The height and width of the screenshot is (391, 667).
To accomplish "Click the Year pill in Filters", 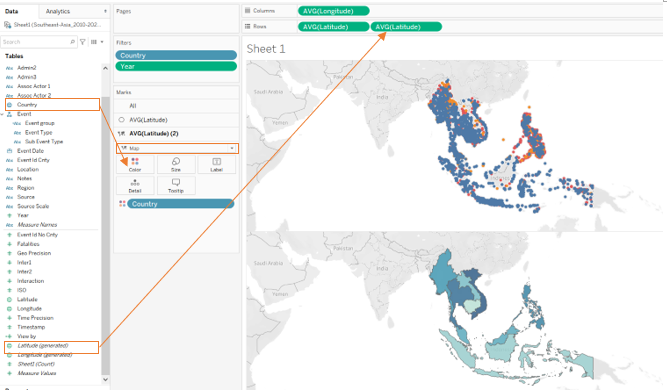I will 176,66.
